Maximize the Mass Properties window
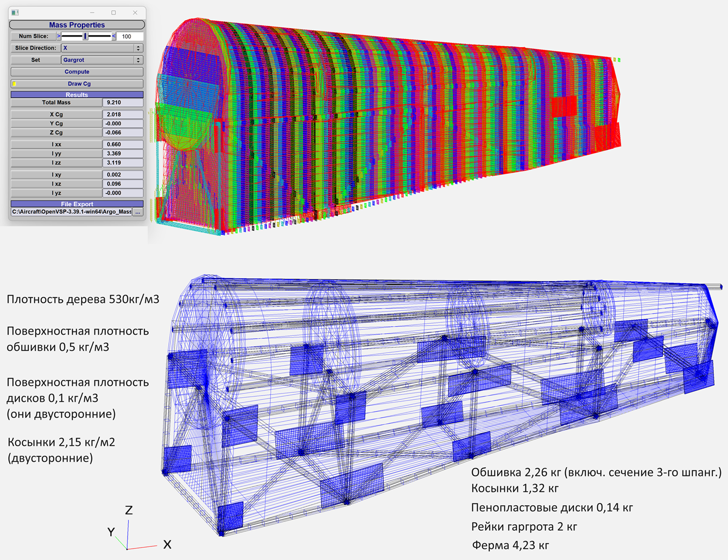This screenshot has height=560, width=728. (113, 12)
